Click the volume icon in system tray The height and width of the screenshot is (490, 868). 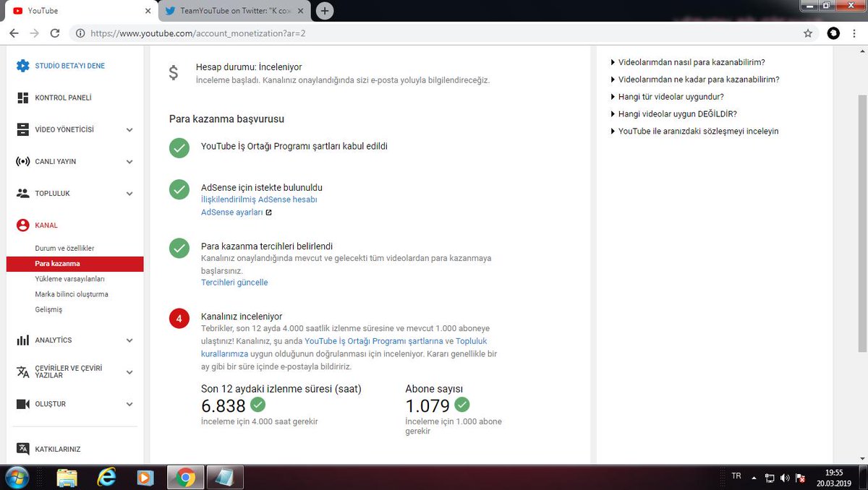pos(786,478)
